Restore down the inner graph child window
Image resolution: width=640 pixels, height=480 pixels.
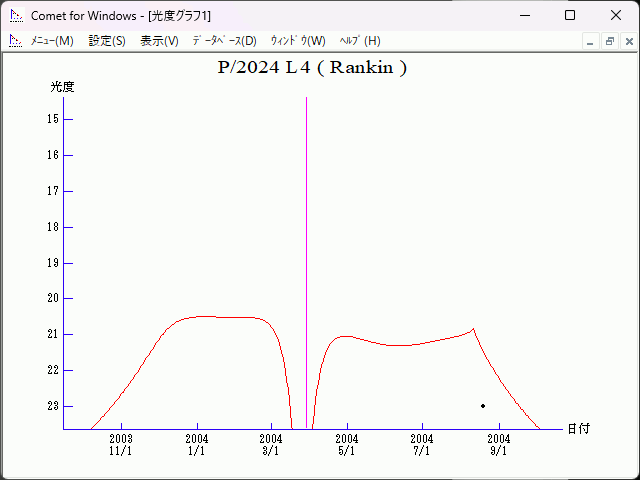(609, 42)
